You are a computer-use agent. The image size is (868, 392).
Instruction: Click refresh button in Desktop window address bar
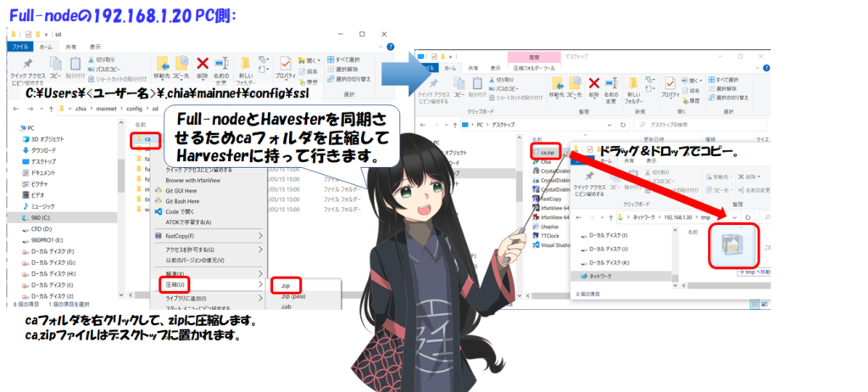(x=625, y=125)
